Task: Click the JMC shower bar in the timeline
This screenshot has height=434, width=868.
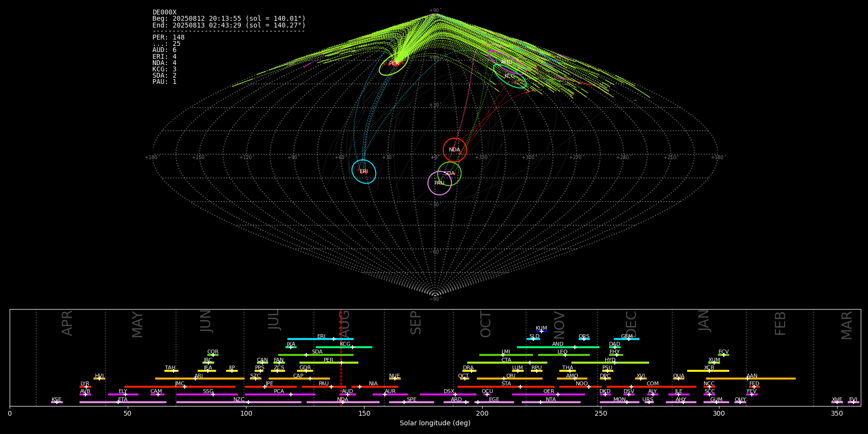Action: pyautogui.click(x=180, y=387)
